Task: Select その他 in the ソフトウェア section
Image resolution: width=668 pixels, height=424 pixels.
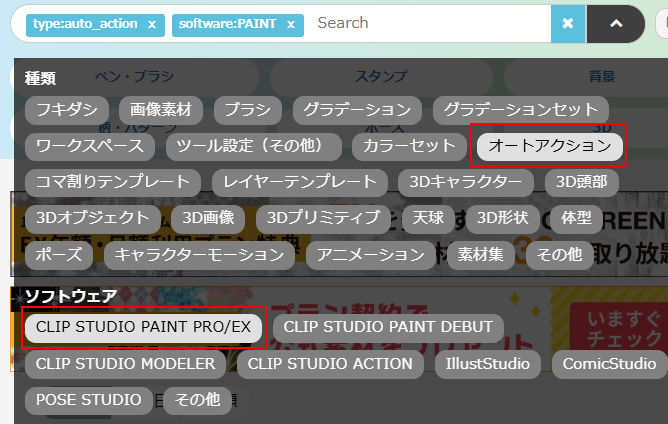Action: 197,401
